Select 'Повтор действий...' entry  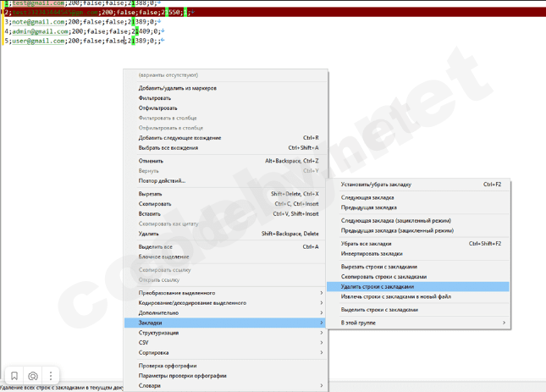pos(226,180)
